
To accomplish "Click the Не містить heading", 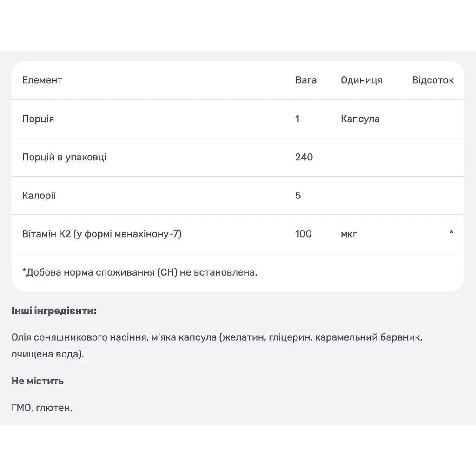I will tap(38, 381).
